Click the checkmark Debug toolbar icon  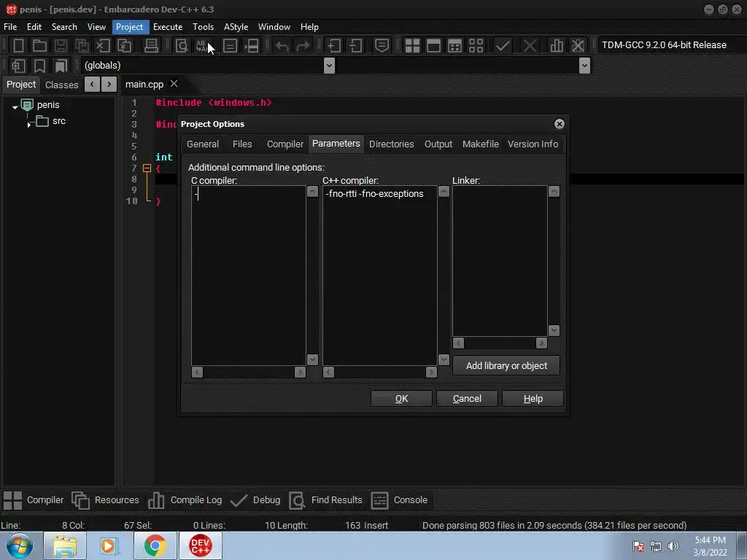[503, 46]
